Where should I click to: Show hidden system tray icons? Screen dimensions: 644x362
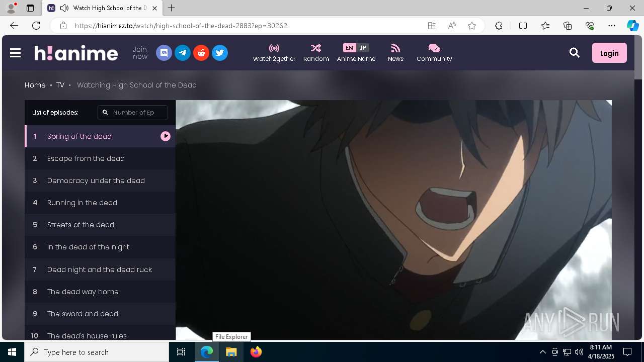[x=542, y=352]
